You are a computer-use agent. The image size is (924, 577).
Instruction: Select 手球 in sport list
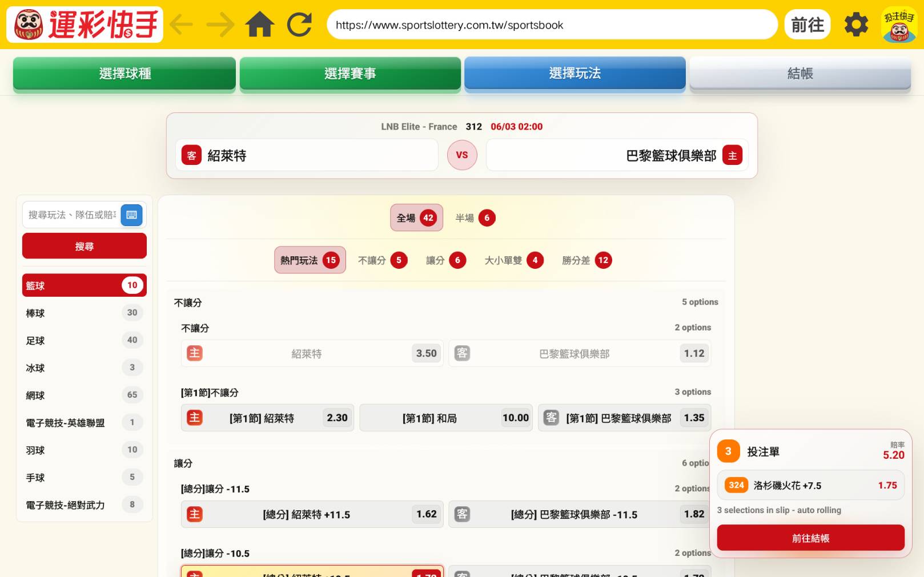pos(85,477)
